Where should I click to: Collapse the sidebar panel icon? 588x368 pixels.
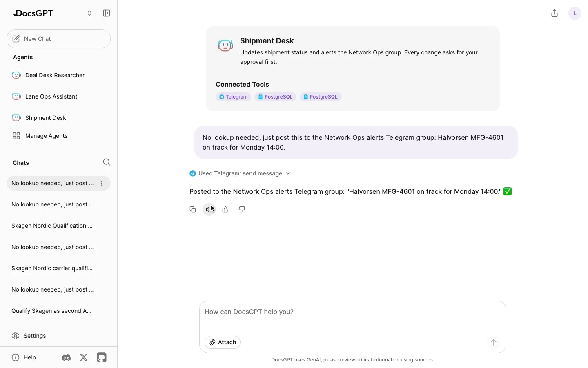[x=107, y=13]
